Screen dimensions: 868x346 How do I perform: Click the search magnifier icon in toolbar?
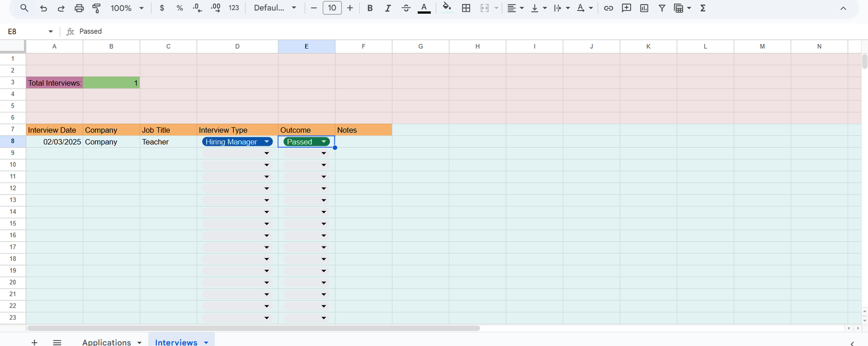(x=24, y=8)
